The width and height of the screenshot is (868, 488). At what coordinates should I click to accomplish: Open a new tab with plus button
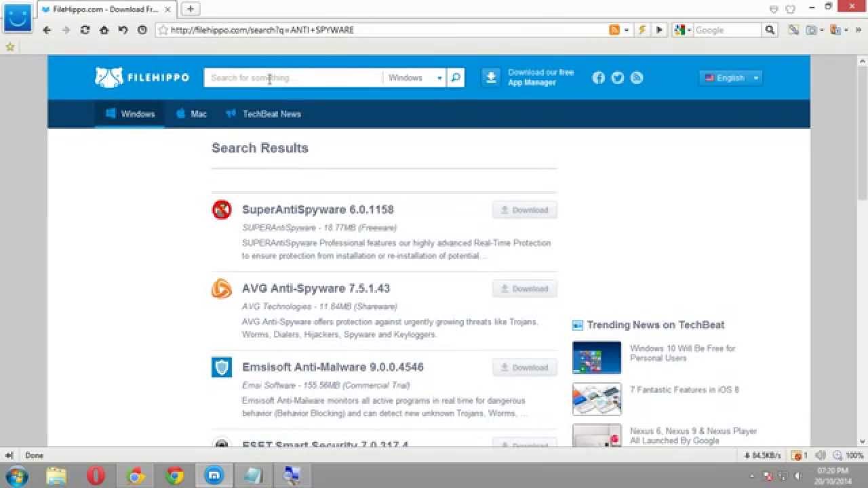pyautogui.click(x=191, y=9)
